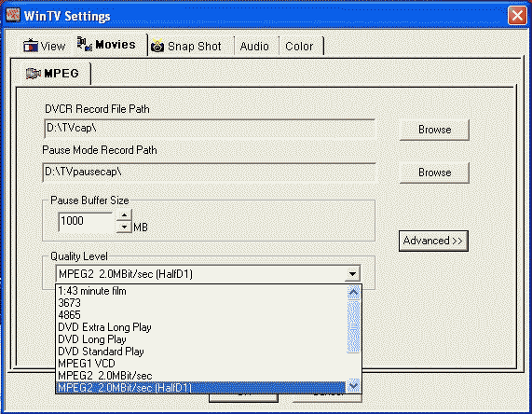Select '1:43 minute film' quality option
The width and height of the screenshot is (532, 414).
pos(201,291)
